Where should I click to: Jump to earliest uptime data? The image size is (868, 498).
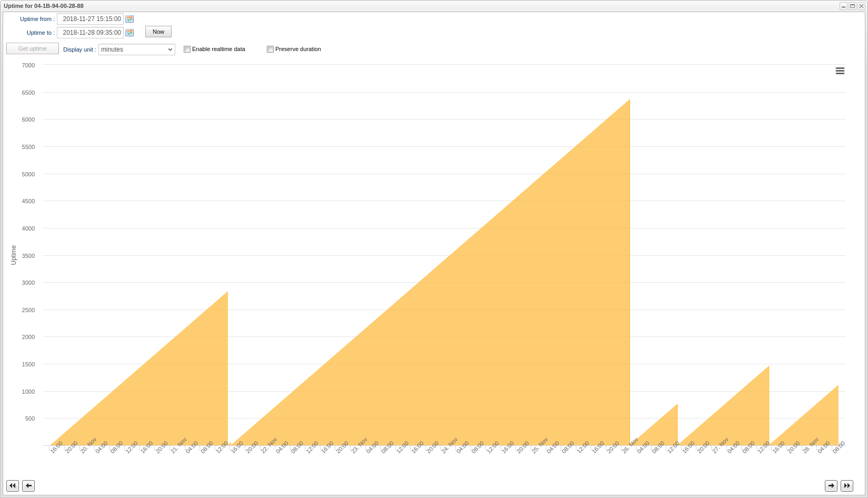(13, 485)
